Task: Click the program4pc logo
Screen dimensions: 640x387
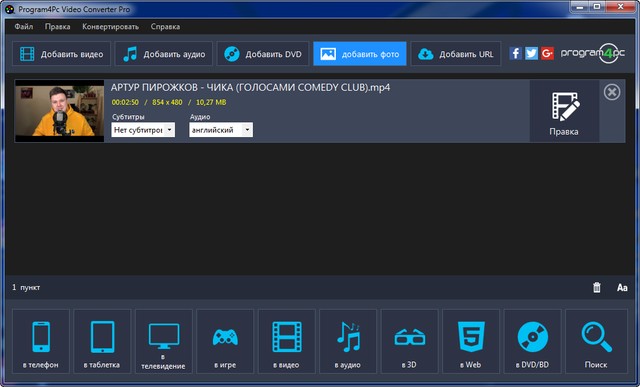Action: coord(593,53)
